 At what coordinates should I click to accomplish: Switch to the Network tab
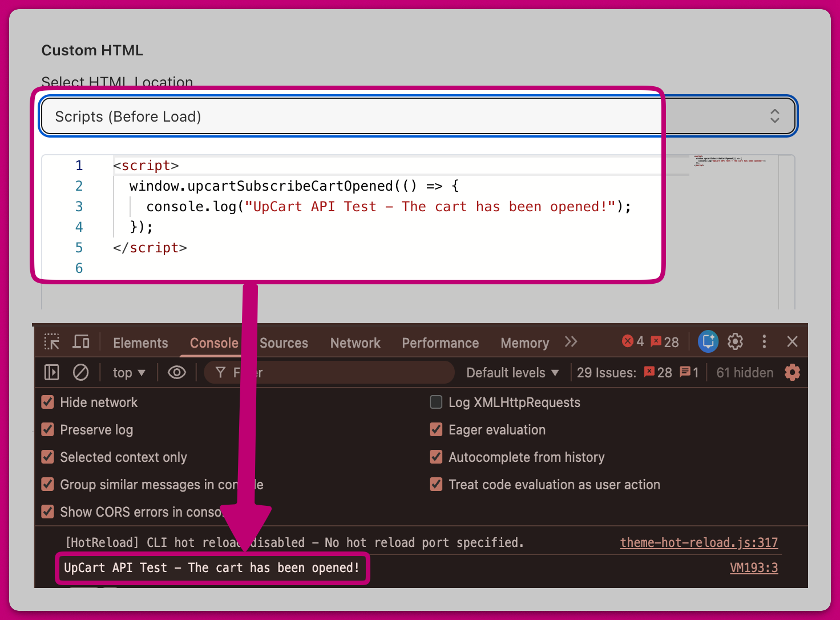coord(355,343)
